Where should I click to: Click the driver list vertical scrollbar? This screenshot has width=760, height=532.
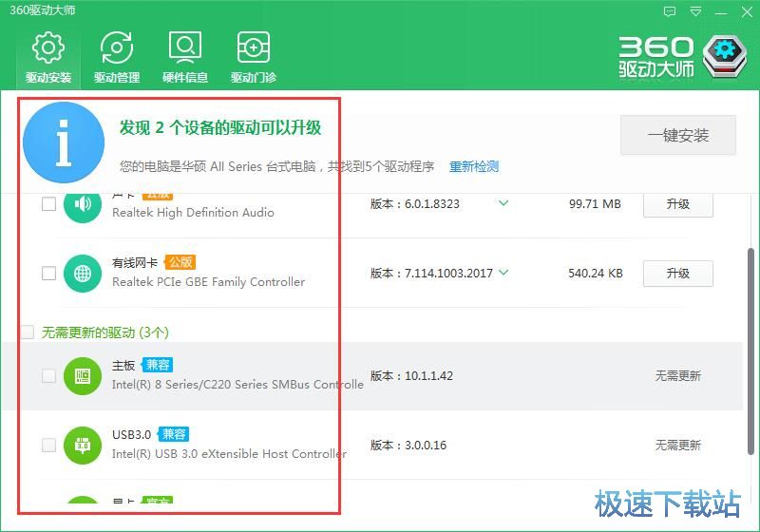point(750,351)
